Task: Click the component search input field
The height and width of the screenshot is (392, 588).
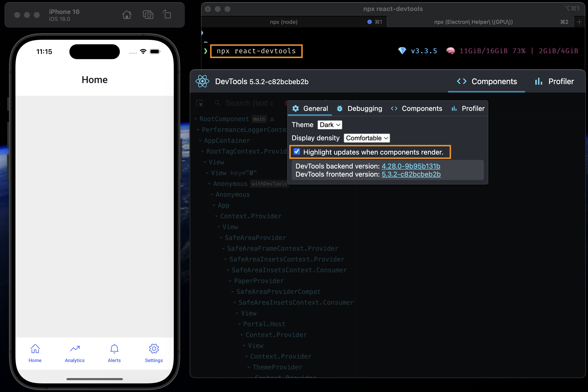Action: (249, 103)
